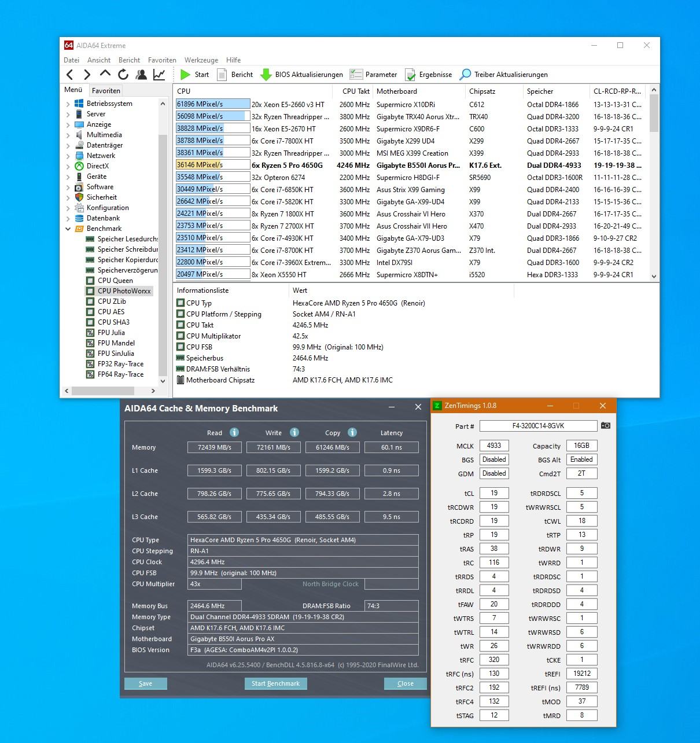This screenshot has width=700, height=743.
Task: Click the sidebar tree horizontal scrollbar
Action: pos(110,391)
